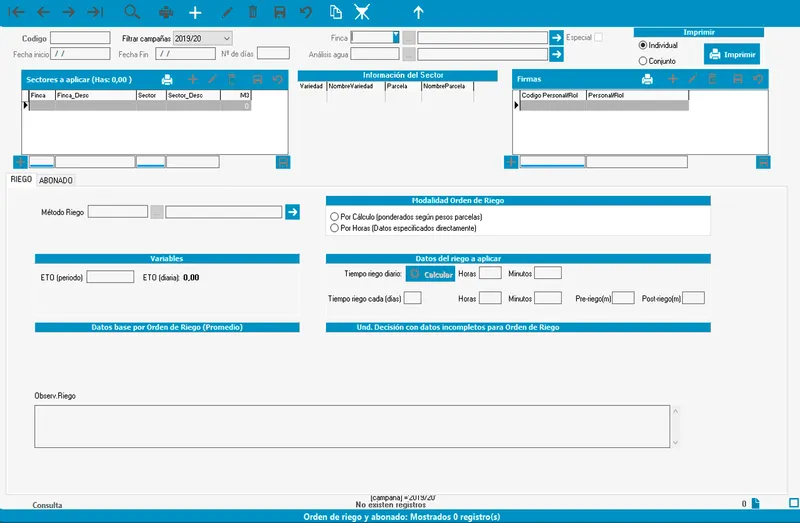Print sectors list via Sectores a aplicar printer icon
The width and height of the screenshot is (800, 523).
tap(167, 80)
